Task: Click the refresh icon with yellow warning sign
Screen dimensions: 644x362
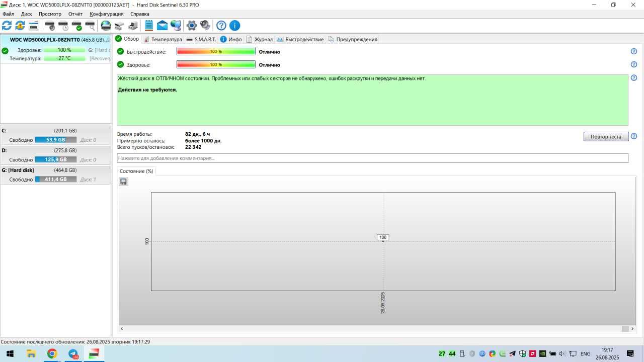Action: click(x=20, y=26)
